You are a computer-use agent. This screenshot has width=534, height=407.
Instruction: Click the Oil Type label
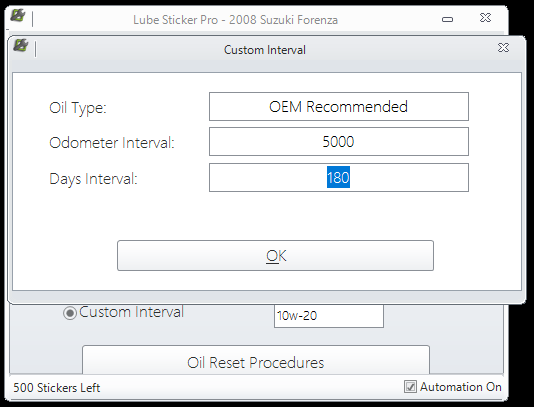[x=78, y=108]
